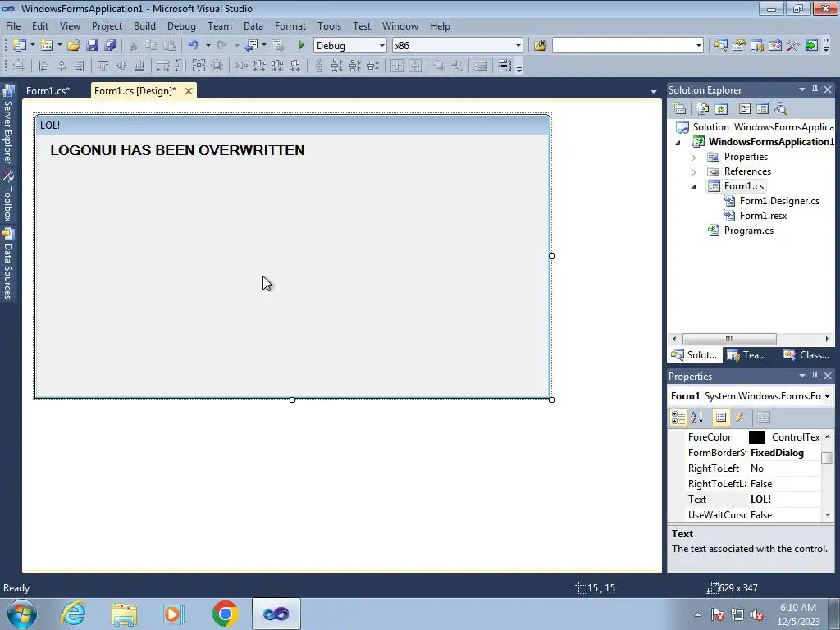Image resolution: width=840 pixels, height=630 pixels.
Task: Collapse the WindowsFormsApplication1 project node
Action: 678,143
